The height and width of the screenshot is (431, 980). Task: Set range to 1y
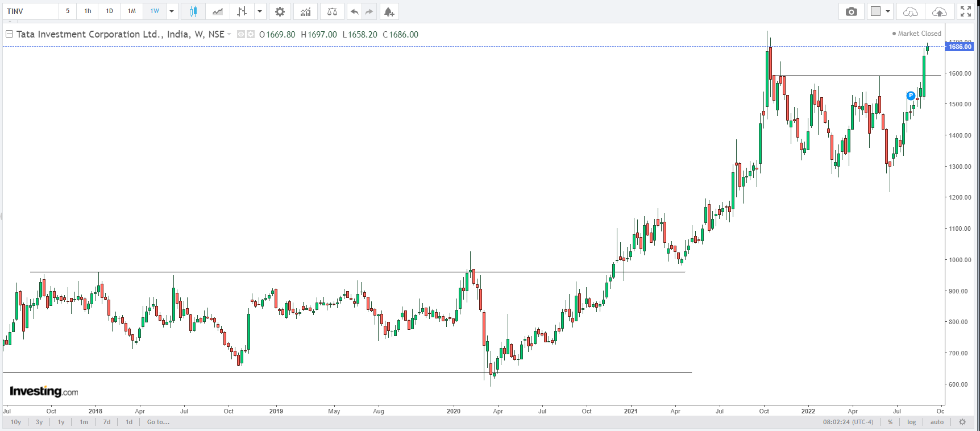click(x=61, y=422)
